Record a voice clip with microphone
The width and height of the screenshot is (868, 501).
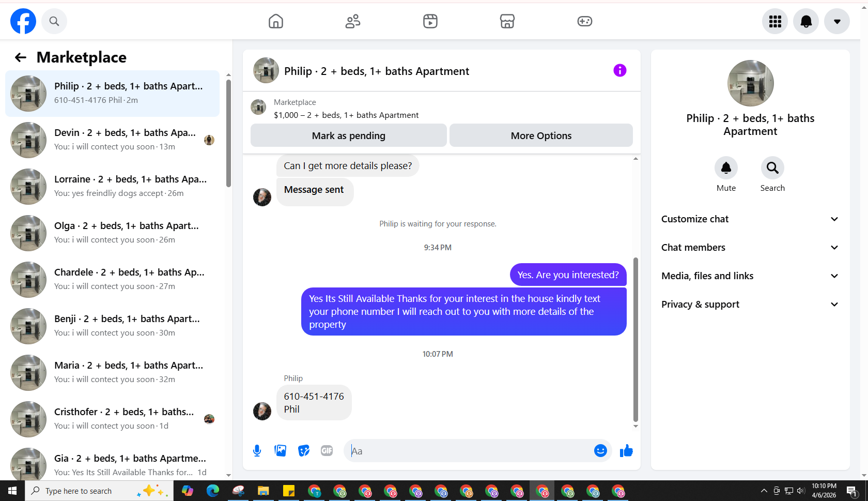257,451
